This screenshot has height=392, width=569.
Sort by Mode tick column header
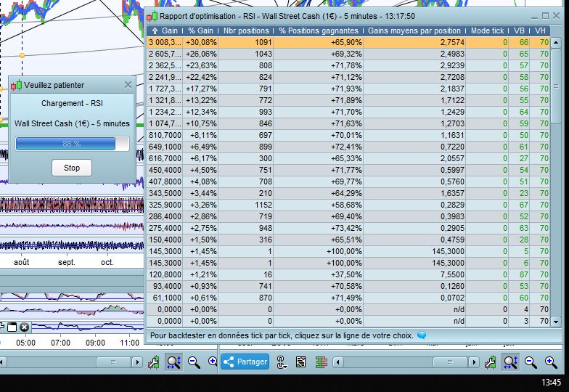[x=488, y=30]
